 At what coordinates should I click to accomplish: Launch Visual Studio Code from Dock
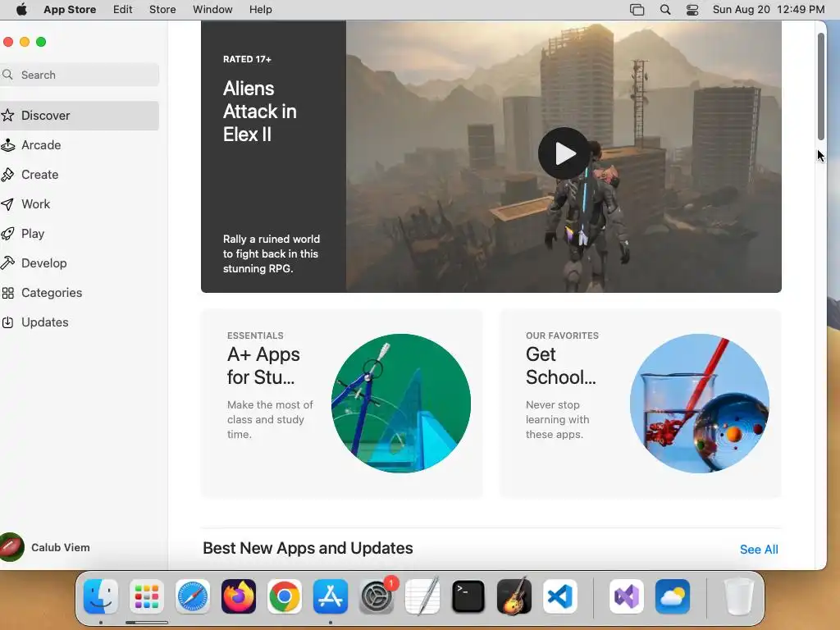point(559,596)
